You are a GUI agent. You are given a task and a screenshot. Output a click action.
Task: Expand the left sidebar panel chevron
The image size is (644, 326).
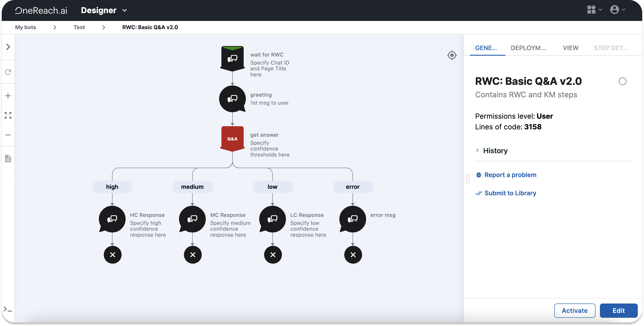8,47
